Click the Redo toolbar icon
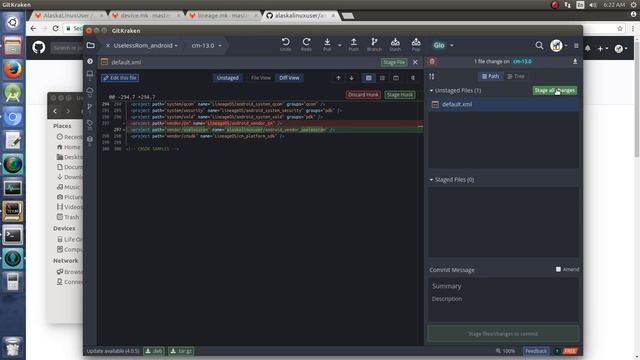The height and width of the screenshot is (360, 640). point(306,44)
